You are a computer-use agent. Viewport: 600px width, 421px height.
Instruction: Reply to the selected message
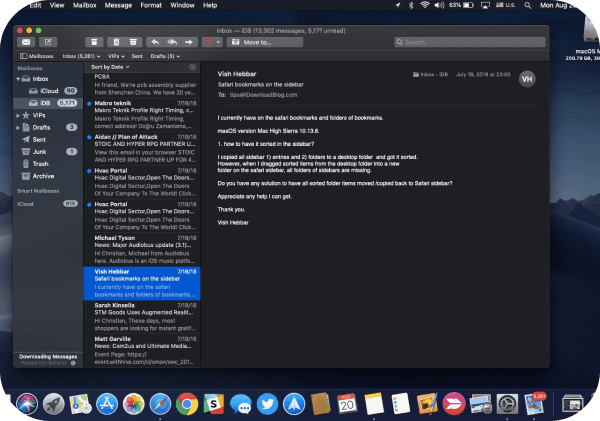[x=155, y=42]
